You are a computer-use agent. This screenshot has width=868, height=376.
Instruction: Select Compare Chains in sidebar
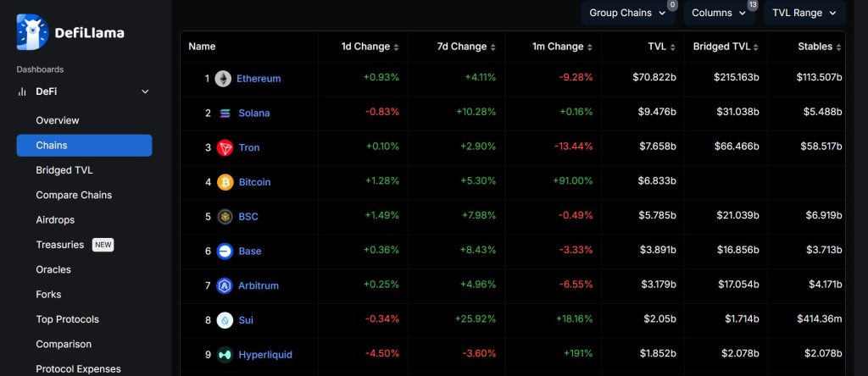[x=74, y=195]
